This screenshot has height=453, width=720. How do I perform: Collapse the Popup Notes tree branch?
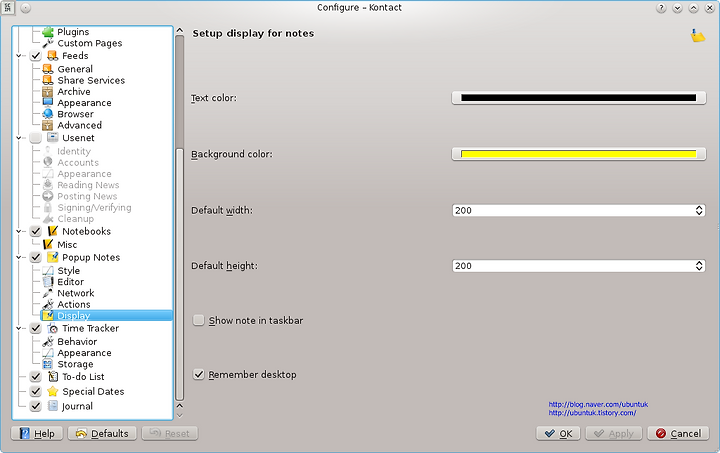pyautogui.click(x=18, y=257)
